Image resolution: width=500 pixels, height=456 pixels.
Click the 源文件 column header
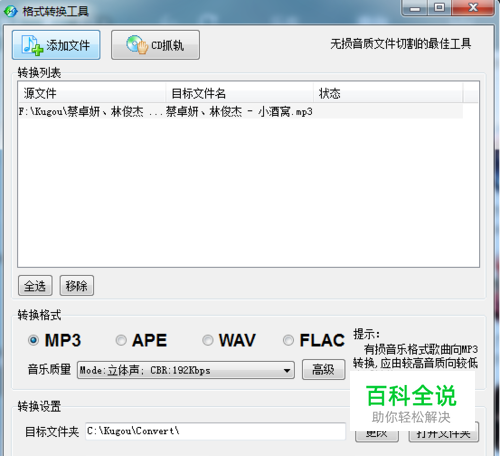coord(92,93)
